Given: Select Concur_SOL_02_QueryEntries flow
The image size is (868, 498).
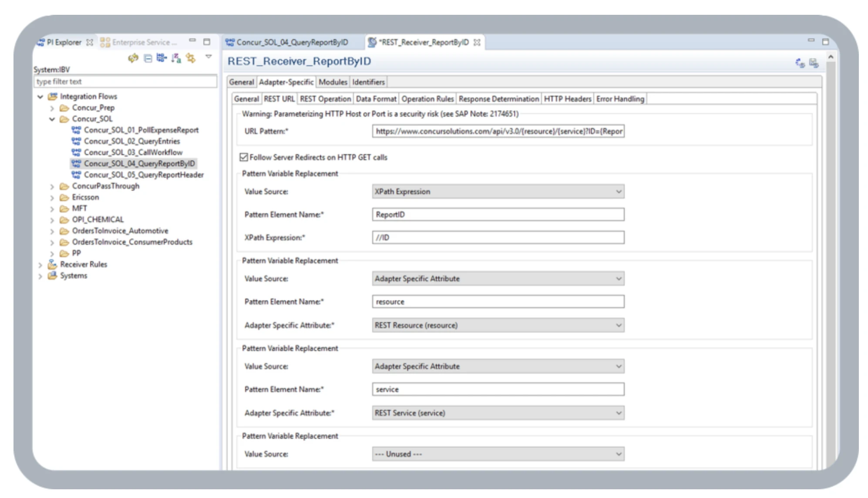Looking at the screenshot, I should click(x=132, y=141).
